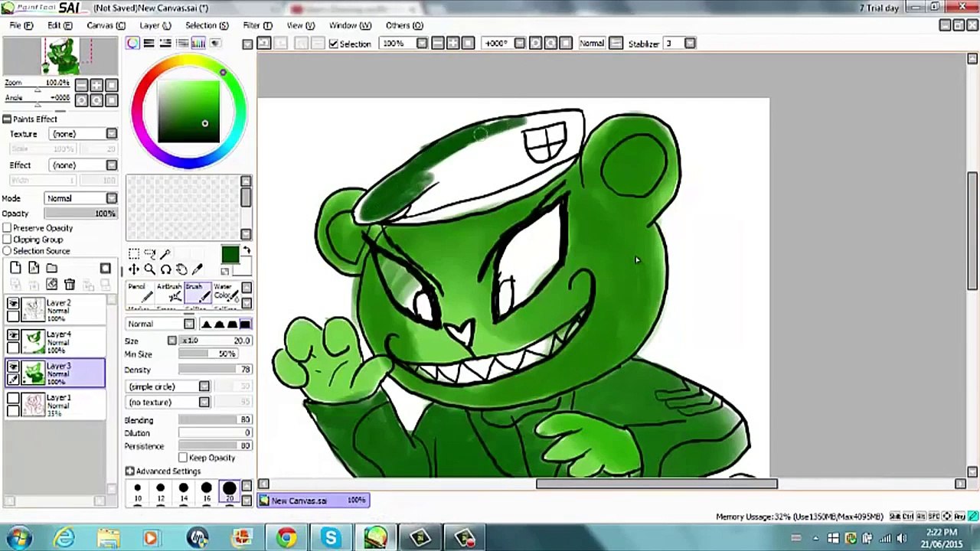Expand the Advanced Settings section
This screenshot has height=551, width=980.
point(129,471)
